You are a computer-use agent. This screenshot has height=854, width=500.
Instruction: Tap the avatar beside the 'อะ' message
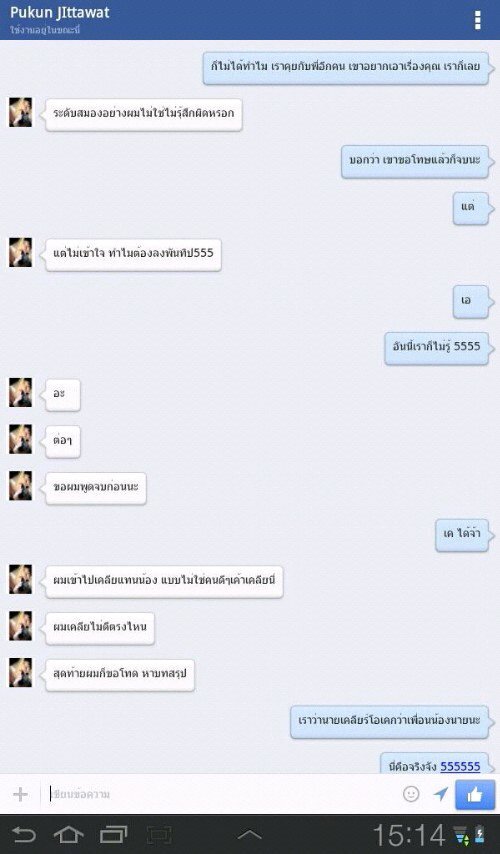pos(20,392)
